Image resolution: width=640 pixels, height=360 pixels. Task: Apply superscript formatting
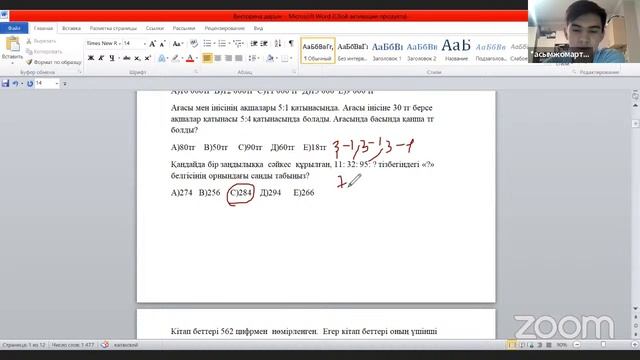click(x=148, y=58)
